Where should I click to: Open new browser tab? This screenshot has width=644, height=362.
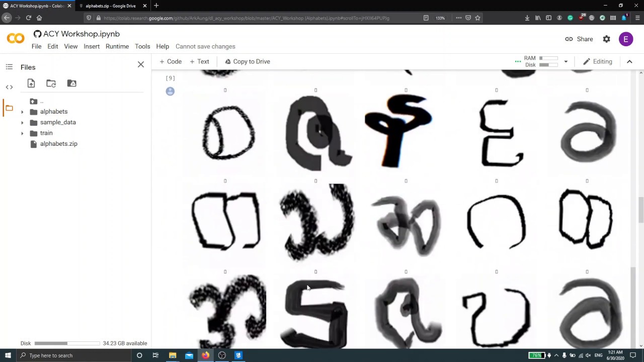(156, 6)
